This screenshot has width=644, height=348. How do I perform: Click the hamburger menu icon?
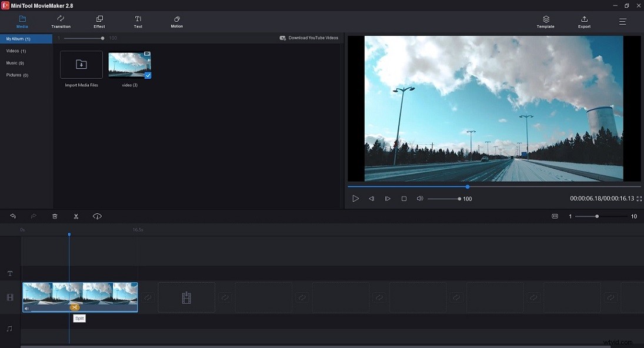[622, 21]
